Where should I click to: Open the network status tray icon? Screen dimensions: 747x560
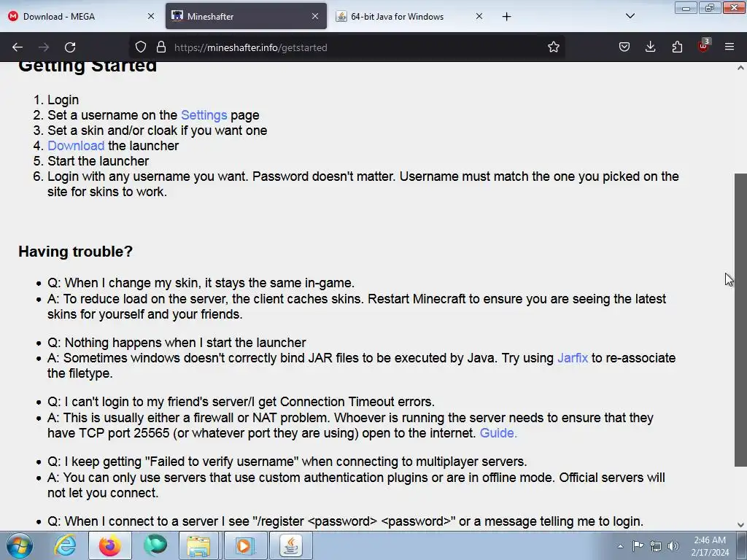[656, 546]
